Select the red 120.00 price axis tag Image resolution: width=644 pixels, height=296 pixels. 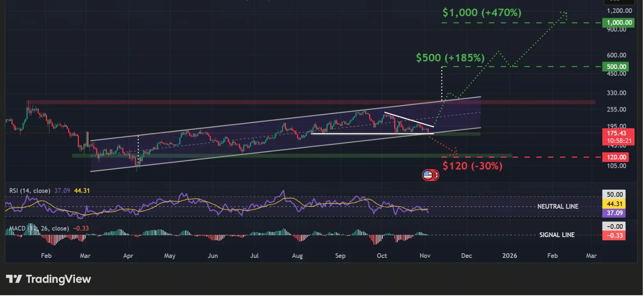tap(616, 157)
